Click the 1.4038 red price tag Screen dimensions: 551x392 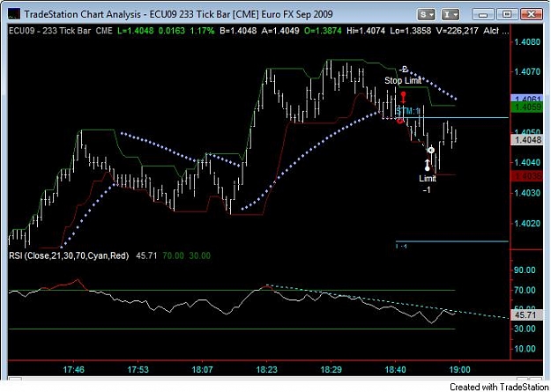(526, 176)
